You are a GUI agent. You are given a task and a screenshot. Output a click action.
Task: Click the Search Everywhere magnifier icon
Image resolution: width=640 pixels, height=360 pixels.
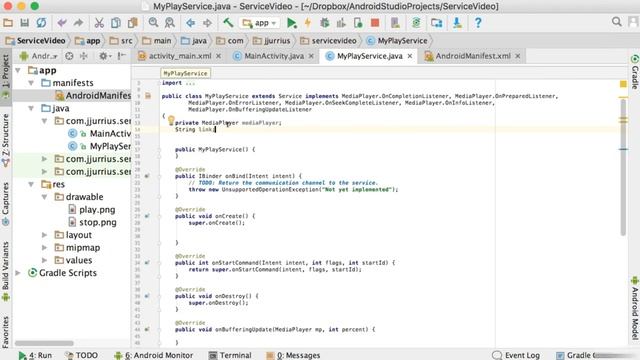617,22
